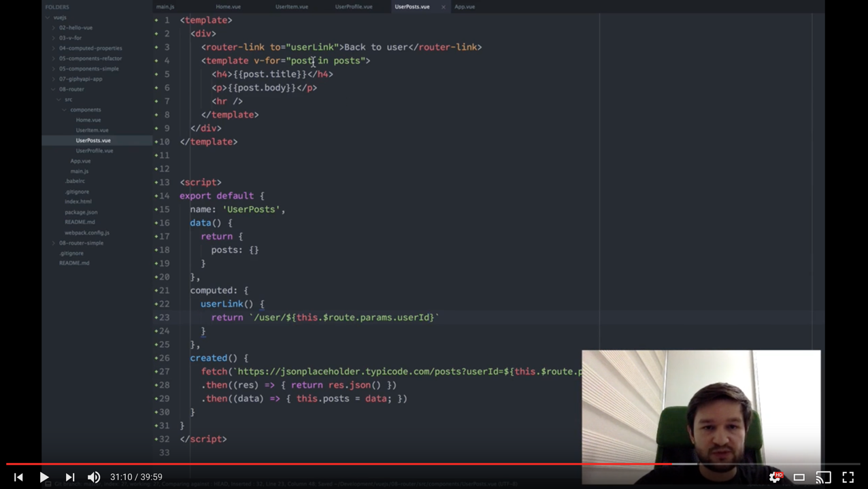Seek on the red video progress bar
The width and height of the screenshot is (868, 489).
click(340, 464)
